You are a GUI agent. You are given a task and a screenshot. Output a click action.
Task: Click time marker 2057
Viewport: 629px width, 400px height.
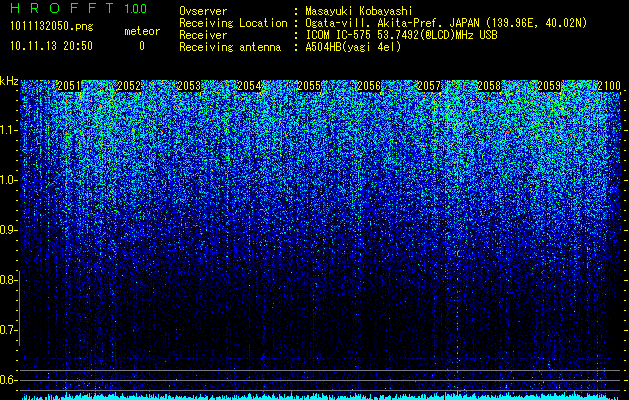pos(429,86)
